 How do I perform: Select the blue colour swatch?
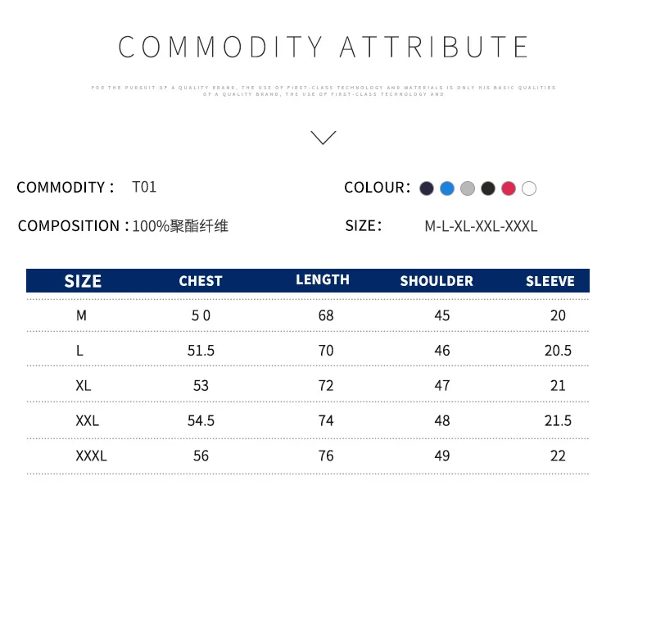(x=447, y=188)
